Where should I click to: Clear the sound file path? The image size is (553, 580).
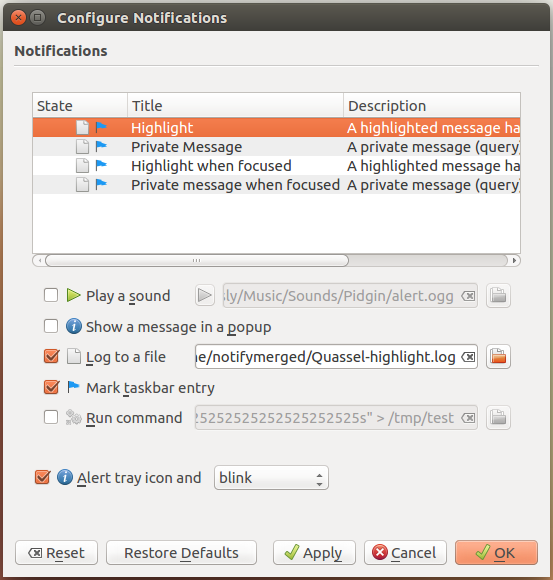[x=468, y=296]
